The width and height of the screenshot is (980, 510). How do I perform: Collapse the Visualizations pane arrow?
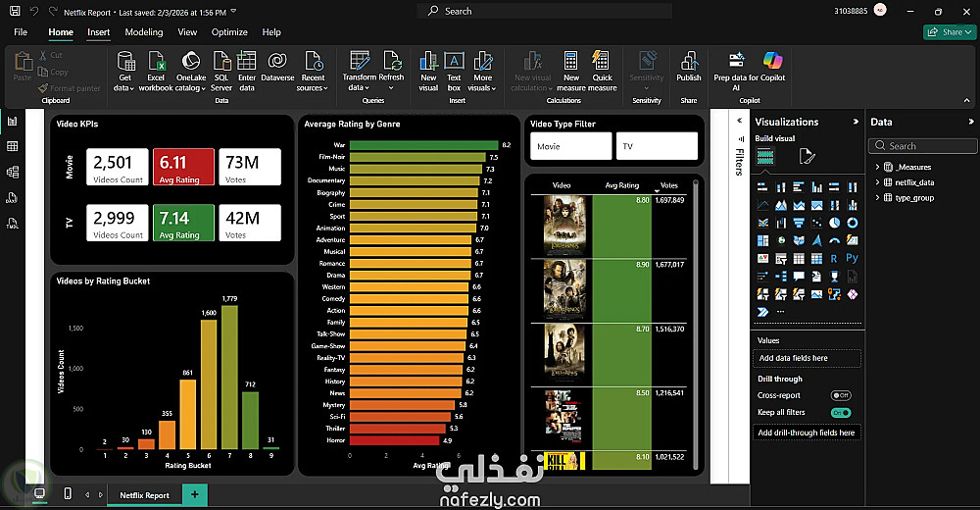856,122
